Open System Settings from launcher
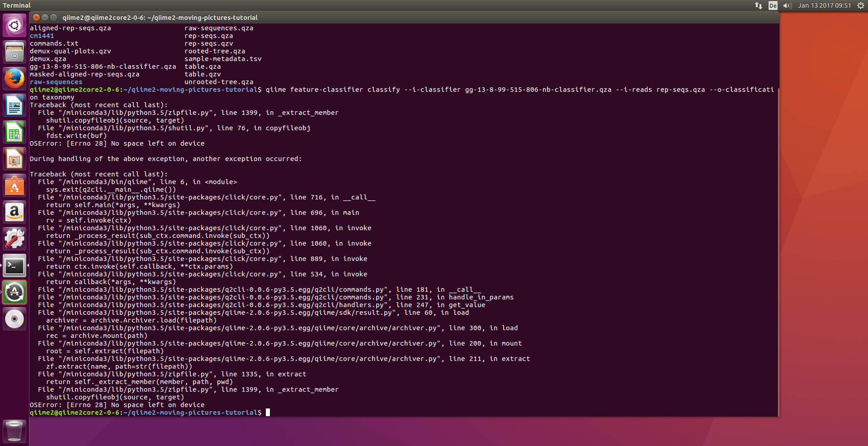The image size is (868, 446). tap(14, 239)
